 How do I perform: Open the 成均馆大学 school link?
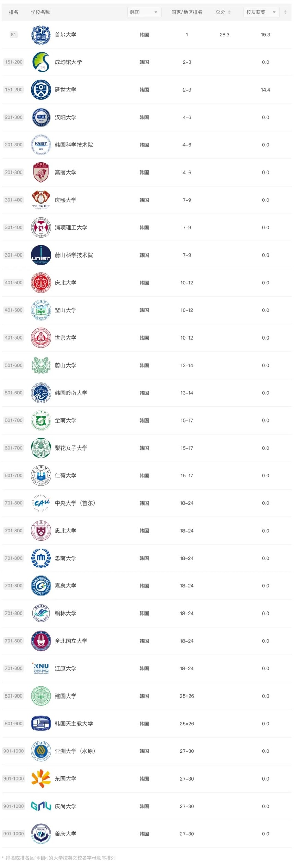click(x=68, y=62)
